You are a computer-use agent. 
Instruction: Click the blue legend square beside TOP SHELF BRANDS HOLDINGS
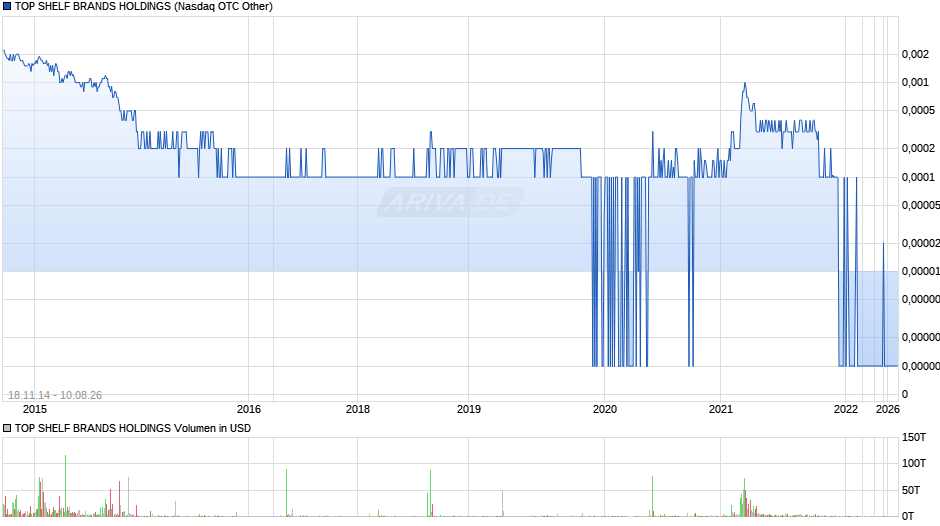pyautogui.click(x=7, y=7)
